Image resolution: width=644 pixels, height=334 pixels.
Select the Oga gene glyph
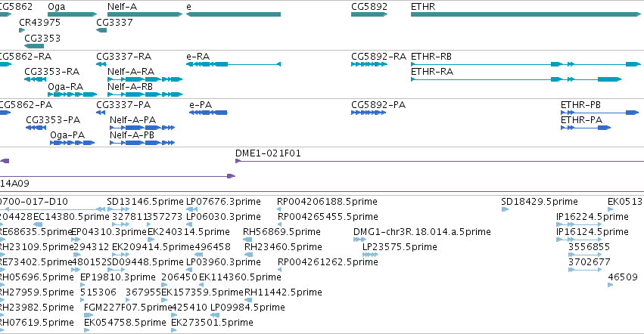point(73,14)
